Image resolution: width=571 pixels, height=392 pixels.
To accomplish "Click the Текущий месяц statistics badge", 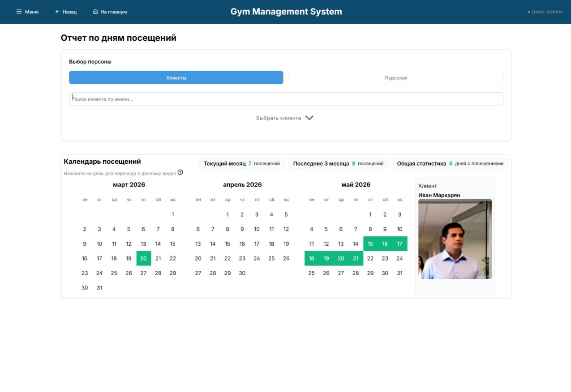I will (242, 163).
